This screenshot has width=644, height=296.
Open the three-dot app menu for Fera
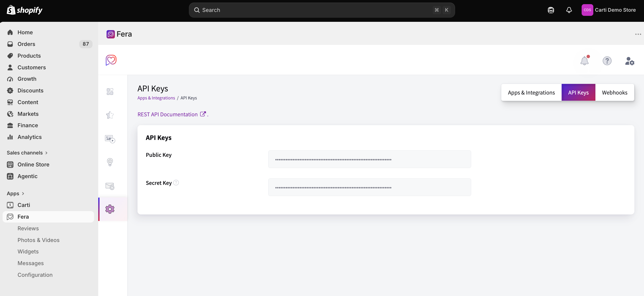[638, 34]
